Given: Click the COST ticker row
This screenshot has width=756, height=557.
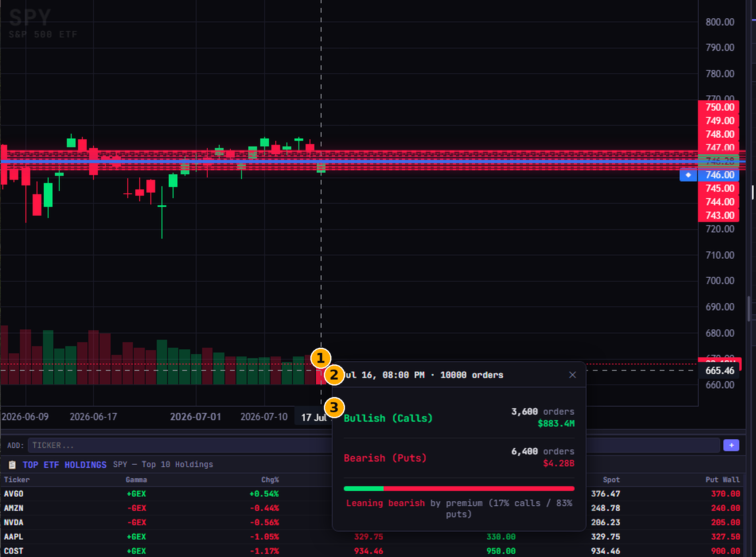Looking at the screenshot, I should (372, 551).
